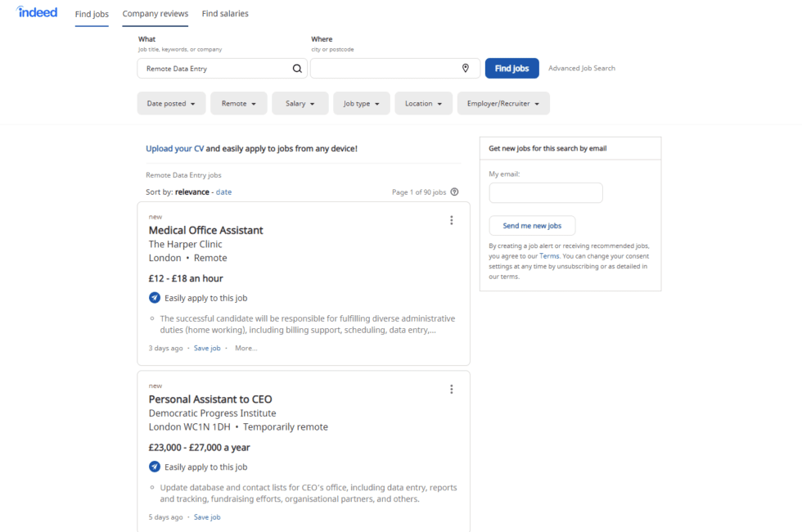The height and width of the screenshot is (532, 802).
Task: Click the Indeed logo
Action: click(38, 12)
